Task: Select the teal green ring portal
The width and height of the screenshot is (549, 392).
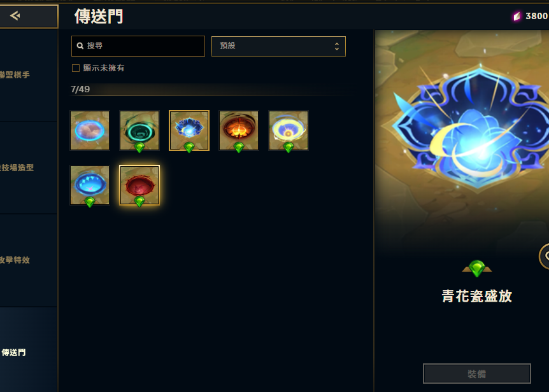Action: click(139, 130)
